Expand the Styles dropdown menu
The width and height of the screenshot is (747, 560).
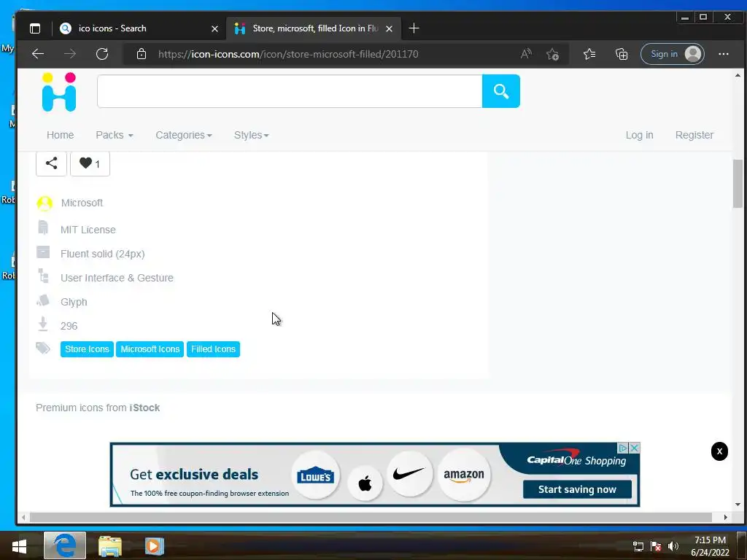pyautogui.click(x=252, y=135)
